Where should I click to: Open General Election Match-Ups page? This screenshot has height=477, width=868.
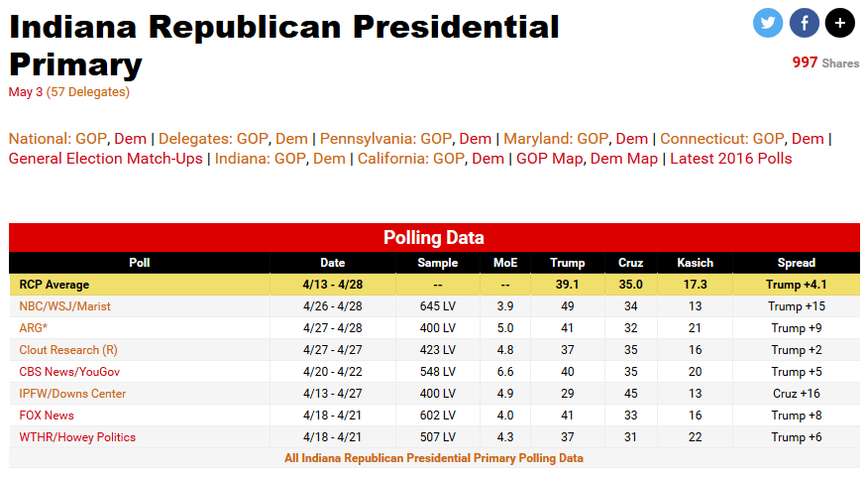pyautogui.click(x=106, y=159)
